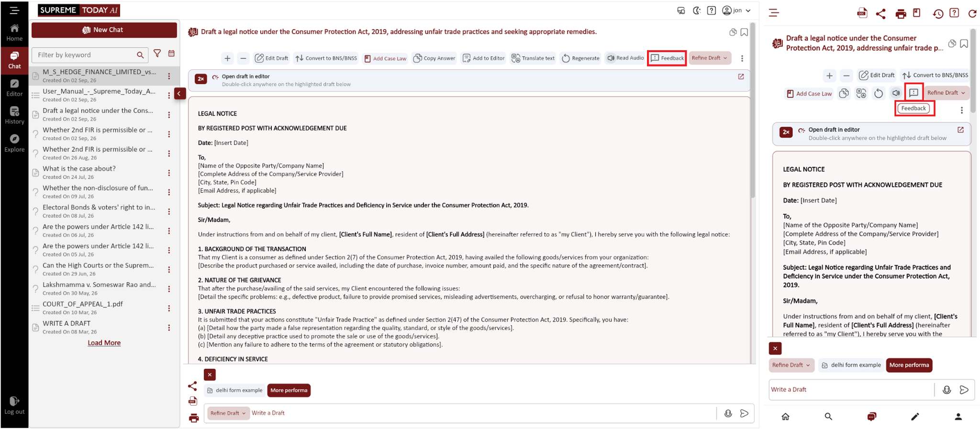The width and height of the screenshot is (980, 429).
Task: Open the pencil editor tab in mobile bottom navigation
Action: point(915,417)
